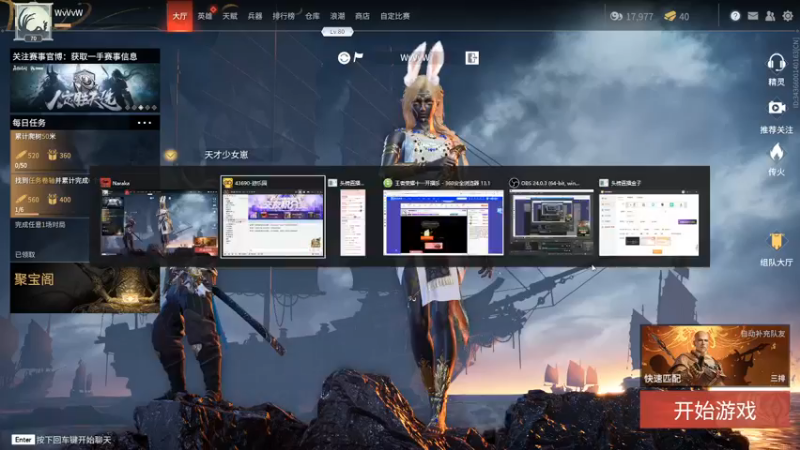Open the player avatar profile
This screenshot has height=450, width=800.
click(33, 20)
